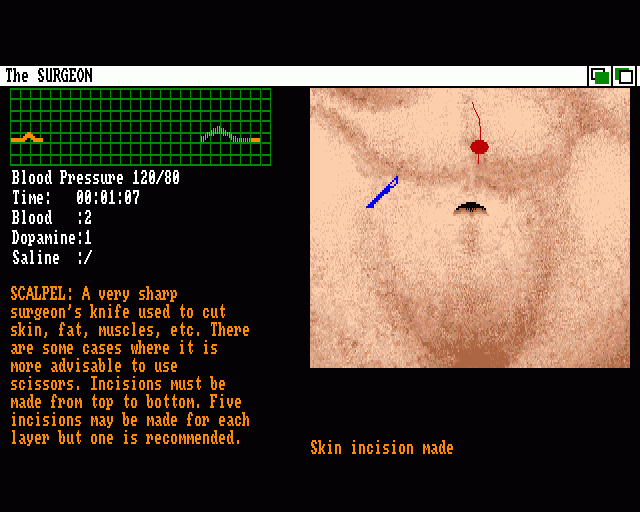Select the Dopamine:1 supply line
Image resolution: width=640 pixels, height=512 pixels.
point(52,238)
